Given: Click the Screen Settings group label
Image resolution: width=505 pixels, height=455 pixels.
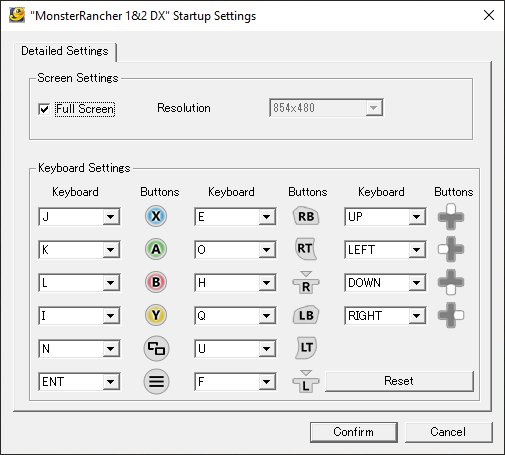Looking at the screenshot, I should point(78,78).
